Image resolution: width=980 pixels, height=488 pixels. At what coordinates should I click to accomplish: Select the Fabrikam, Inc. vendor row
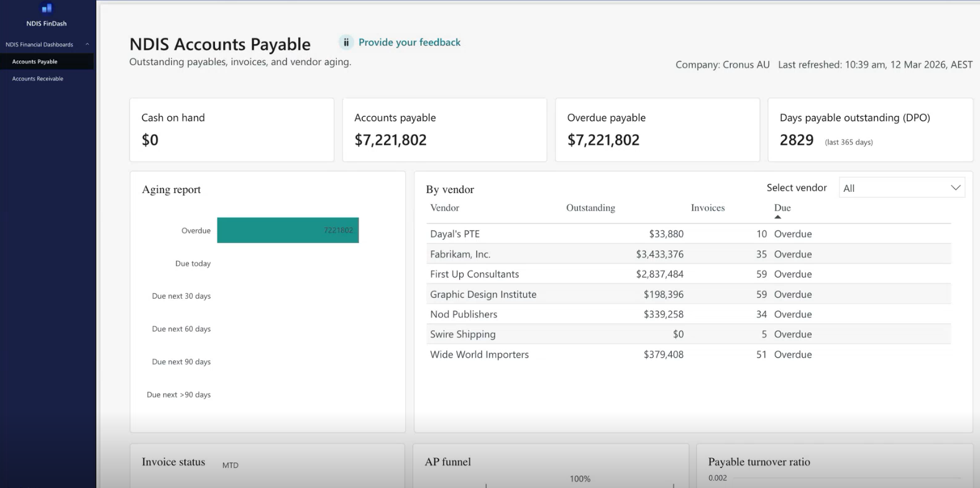tap(460, 254)
